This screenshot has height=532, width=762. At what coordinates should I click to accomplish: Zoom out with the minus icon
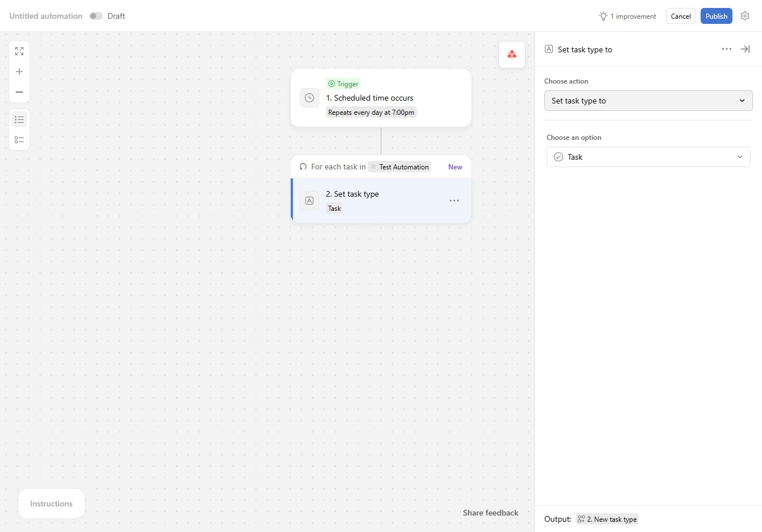tap(19, 92)
